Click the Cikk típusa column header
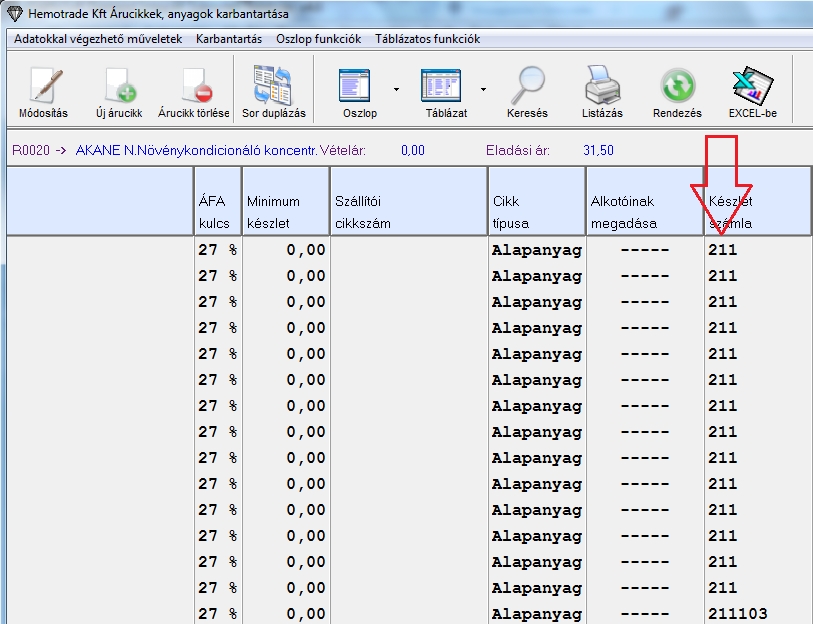The height and width of the screenshot is (624, 813). pos(536,212)
